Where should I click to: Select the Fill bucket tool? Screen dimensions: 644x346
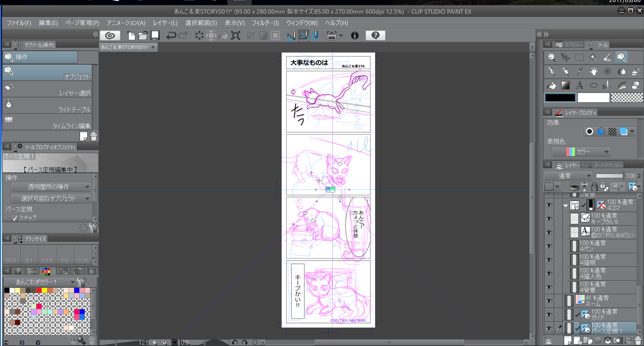[x=551, y=85]
